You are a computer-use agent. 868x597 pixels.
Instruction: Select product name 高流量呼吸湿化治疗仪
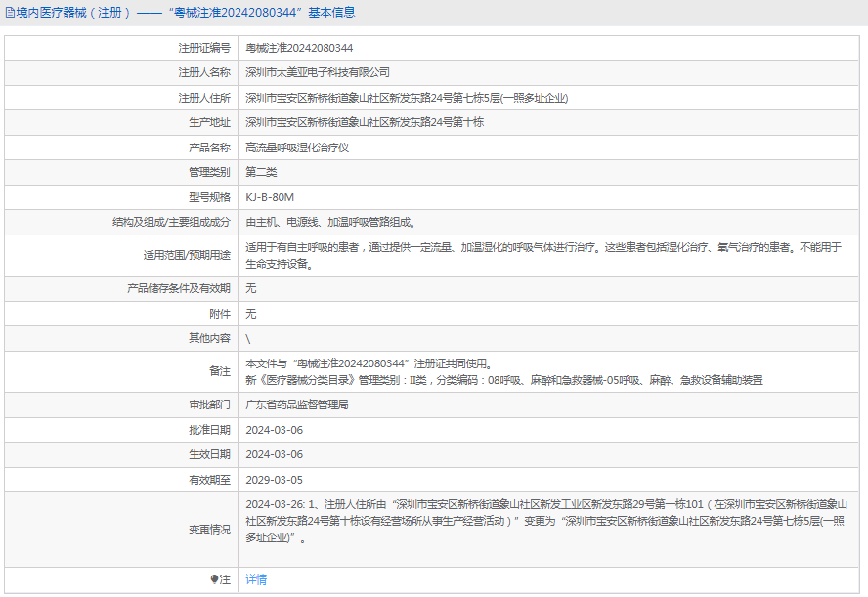pos(297,148)
